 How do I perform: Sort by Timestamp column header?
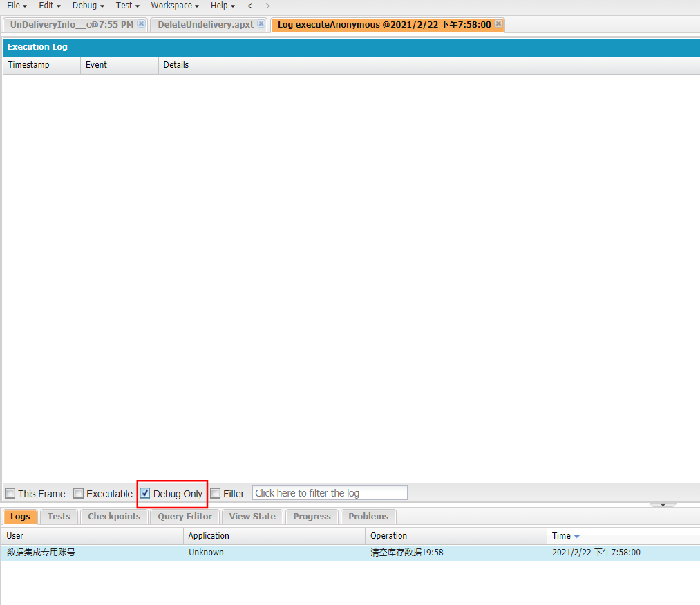tap(41, 65)
